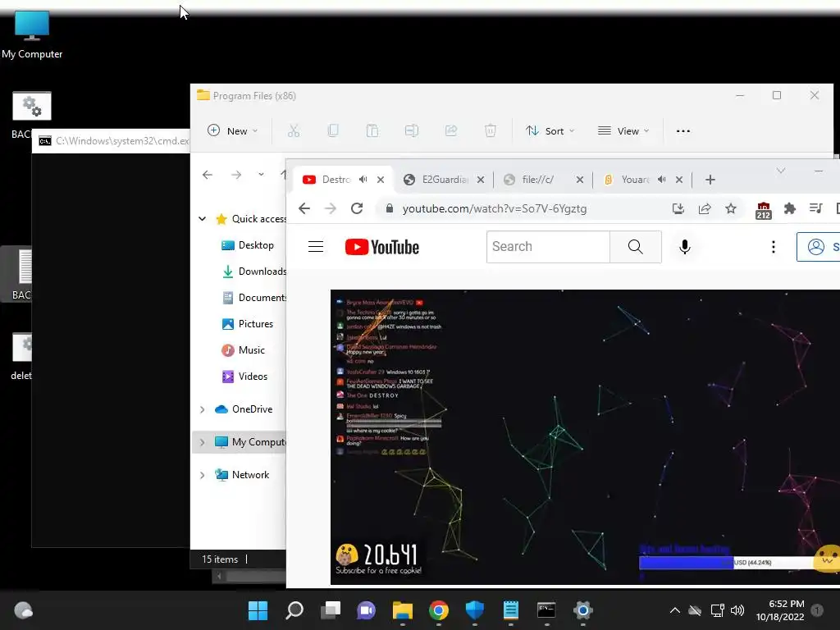Click the YouTube search magnifier button
The width and height of the screenshot is (840, 630).
636,246
